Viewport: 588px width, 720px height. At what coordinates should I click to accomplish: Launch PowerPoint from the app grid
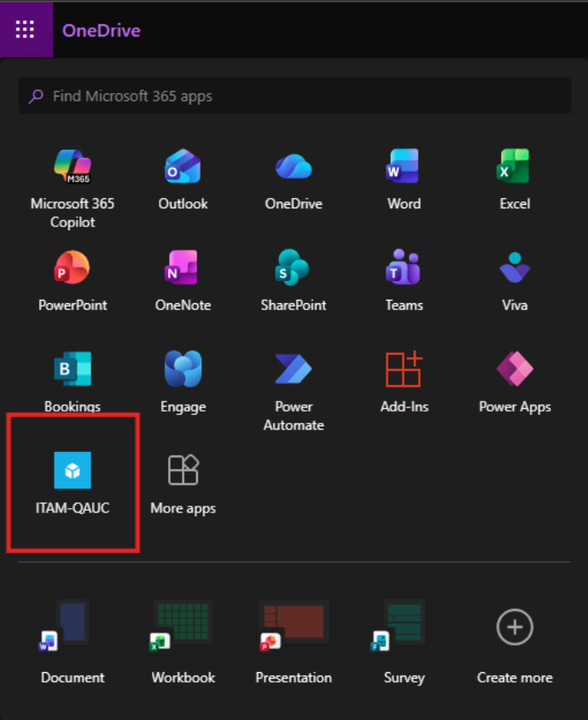(73, 269)
